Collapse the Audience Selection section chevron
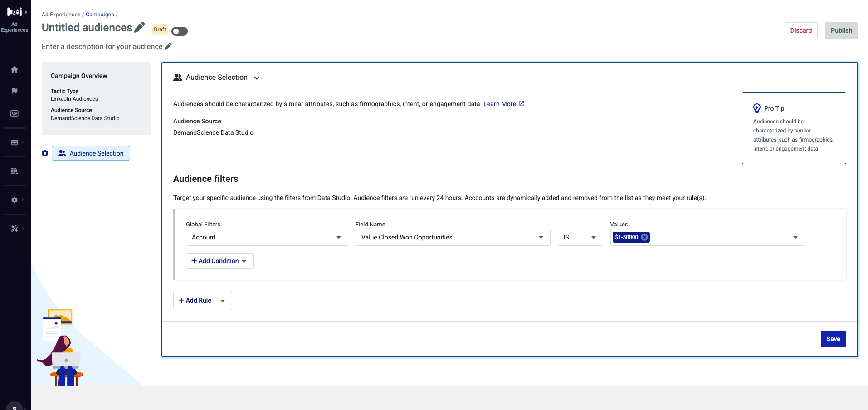This screenshot has height=410, width=868. coord(257,78)
